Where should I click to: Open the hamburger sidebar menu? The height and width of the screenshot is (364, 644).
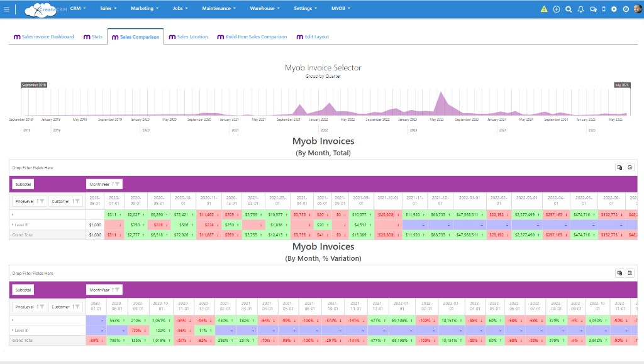[x=6, y=9]
